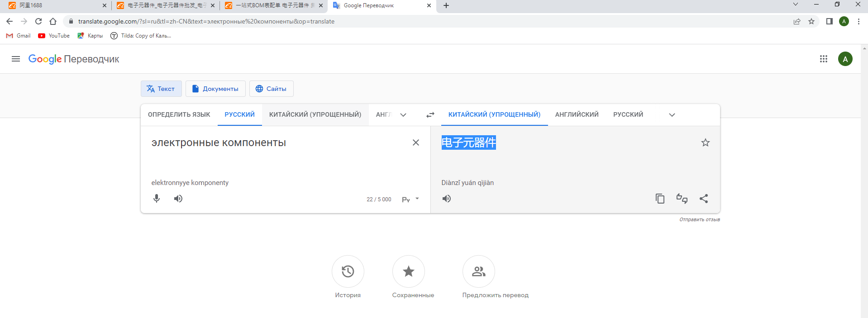
Task: Select Chinese Simplified as target language
Action: 494,114
